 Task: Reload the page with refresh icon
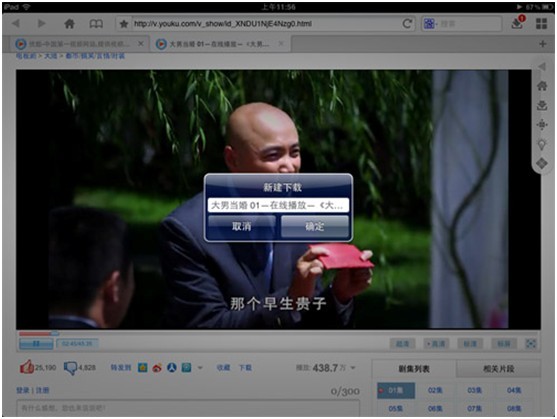pos(407,24)
